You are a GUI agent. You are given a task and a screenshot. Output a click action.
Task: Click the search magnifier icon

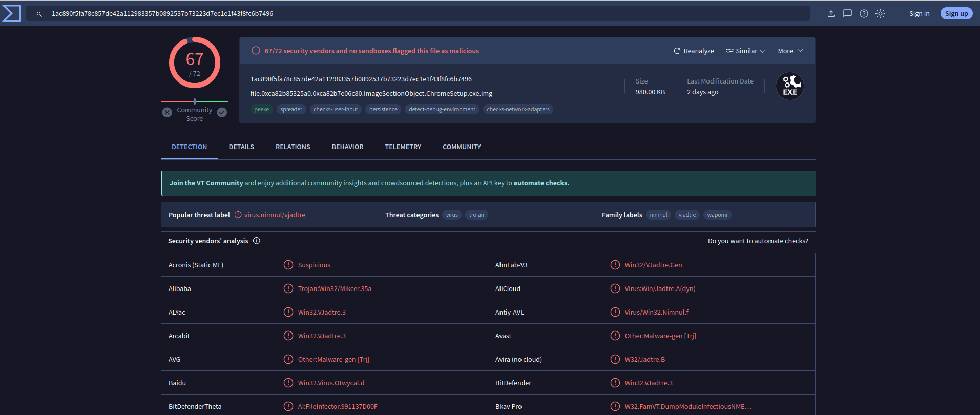point(39,14)
